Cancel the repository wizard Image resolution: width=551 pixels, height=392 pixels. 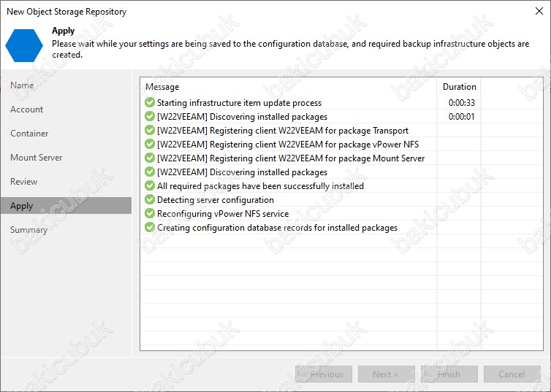pyautogui.click(x=512, y=374)
